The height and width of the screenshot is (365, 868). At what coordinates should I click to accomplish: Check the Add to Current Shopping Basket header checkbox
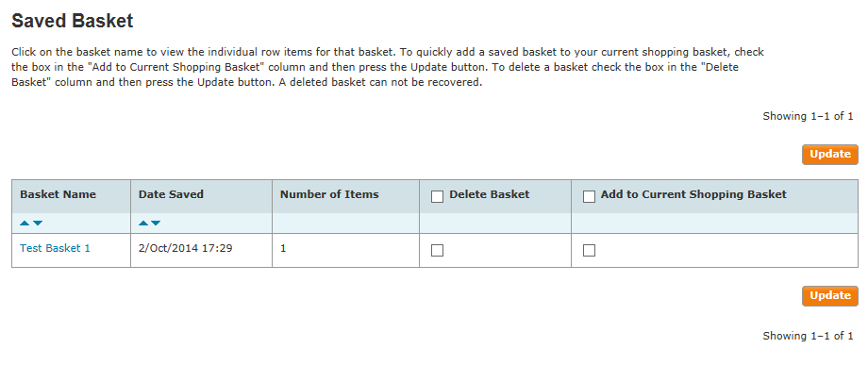(589, 197)
